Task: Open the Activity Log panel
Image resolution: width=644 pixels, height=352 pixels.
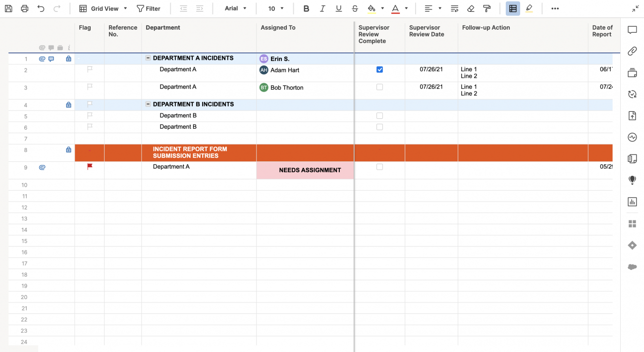Action: [632, 137]
